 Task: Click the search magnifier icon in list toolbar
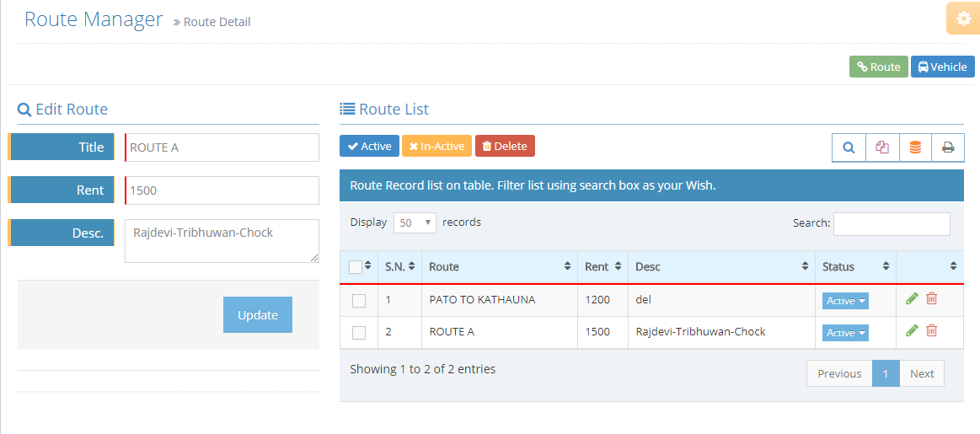[849, 147]
